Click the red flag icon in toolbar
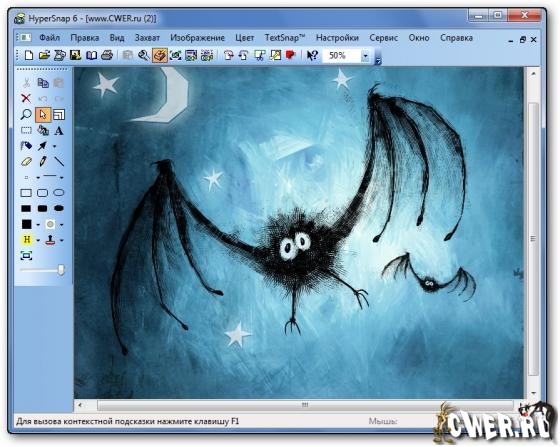The image size is (560, 447). click(291, 55)
